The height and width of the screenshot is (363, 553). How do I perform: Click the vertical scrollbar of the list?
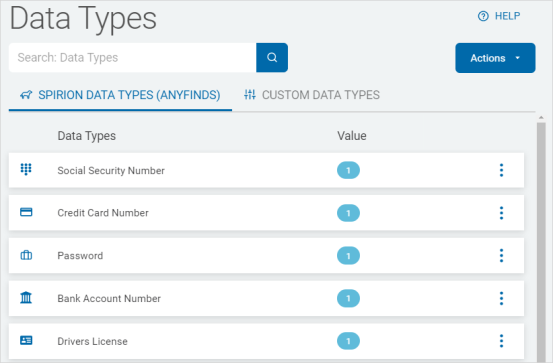[x=541, y=240]
